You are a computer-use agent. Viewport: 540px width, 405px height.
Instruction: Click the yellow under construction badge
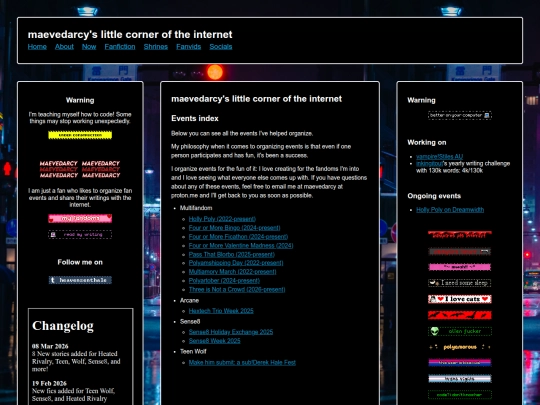[80, 135]
